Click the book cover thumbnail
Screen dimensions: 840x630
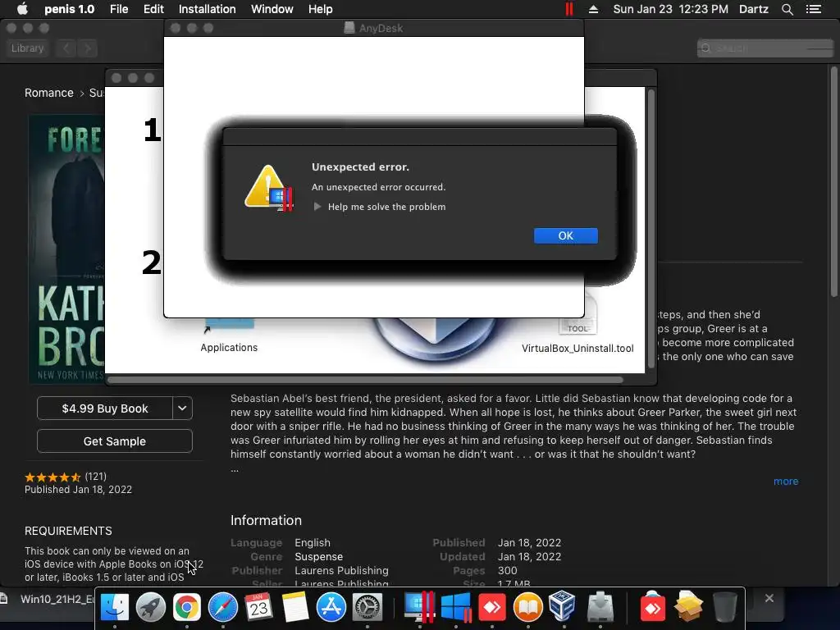66,249
